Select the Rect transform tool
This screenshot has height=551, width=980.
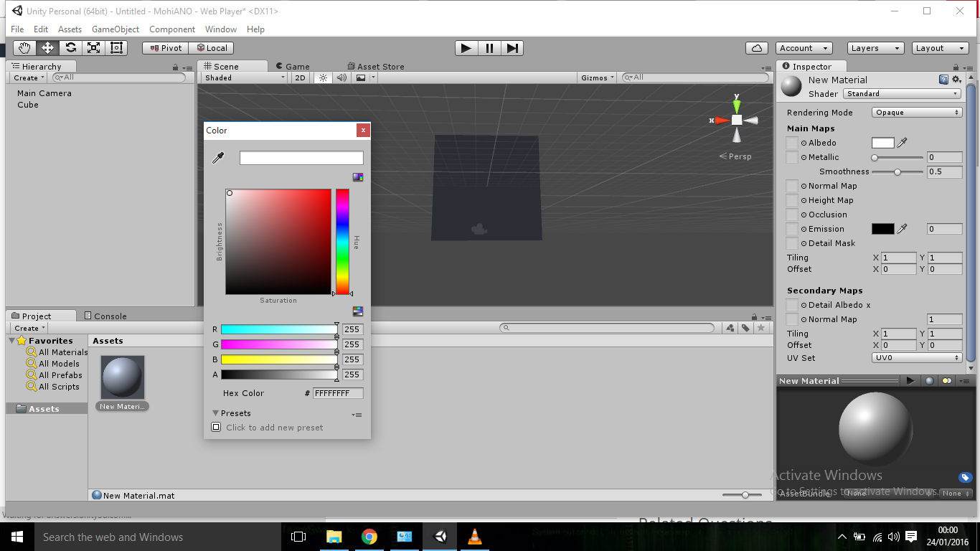(x=116, y=48)
